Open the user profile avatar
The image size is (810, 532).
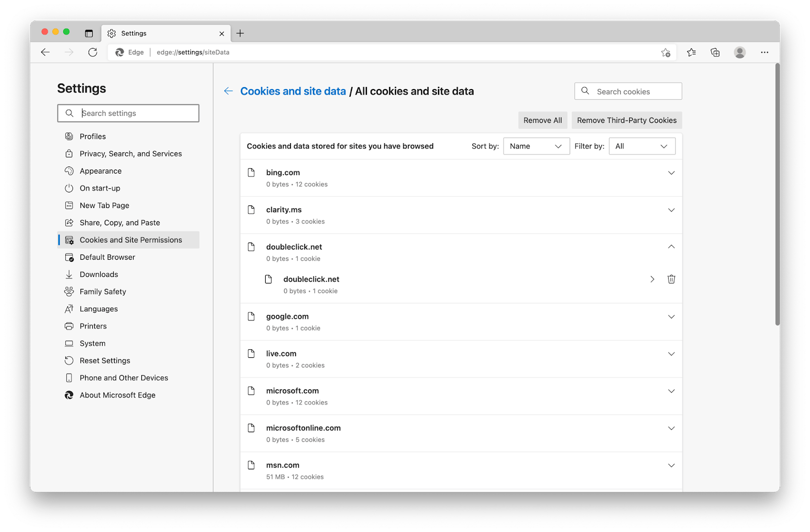point(740,52)
